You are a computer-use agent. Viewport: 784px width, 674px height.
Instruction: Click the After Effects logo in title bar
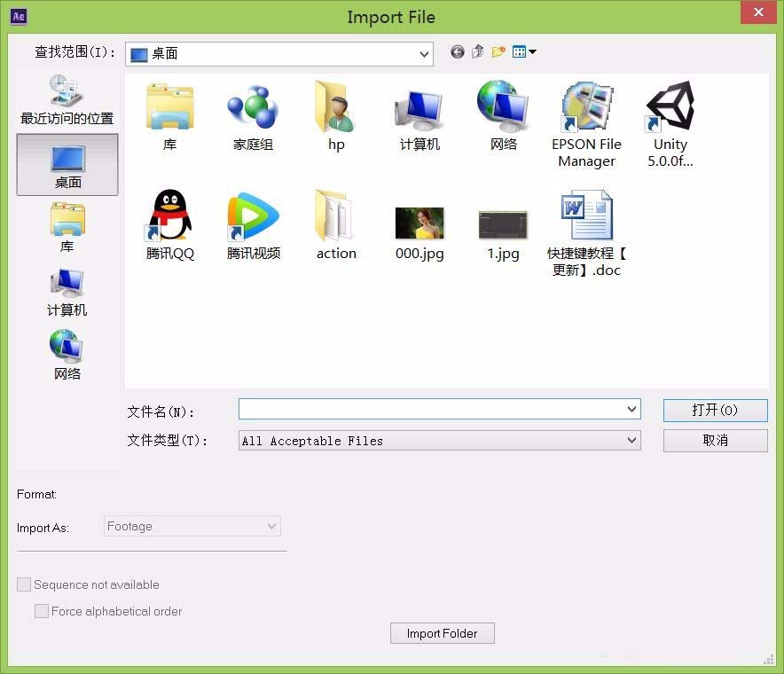click(x=18, y=16)
